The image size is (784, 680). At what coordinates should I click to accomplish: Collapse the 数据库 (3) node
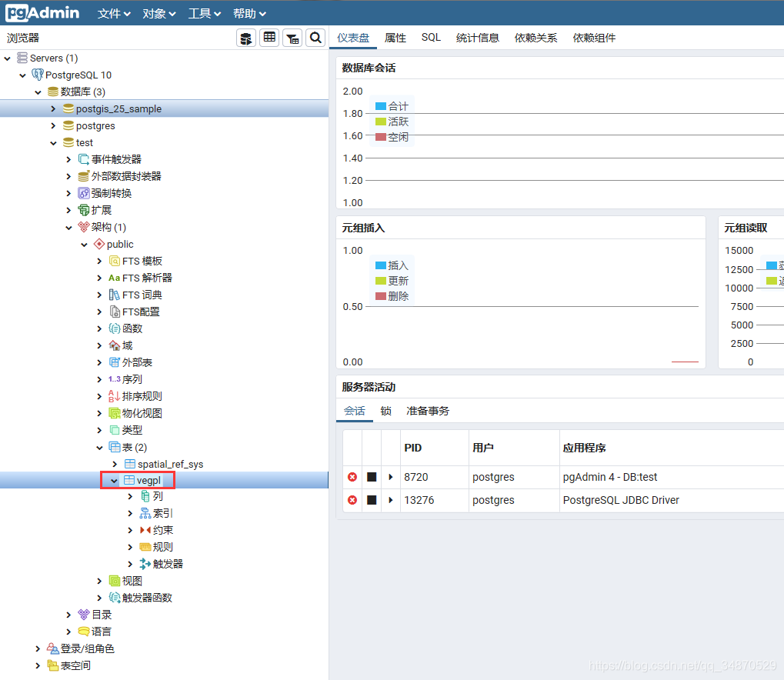(x=38, y=92)
